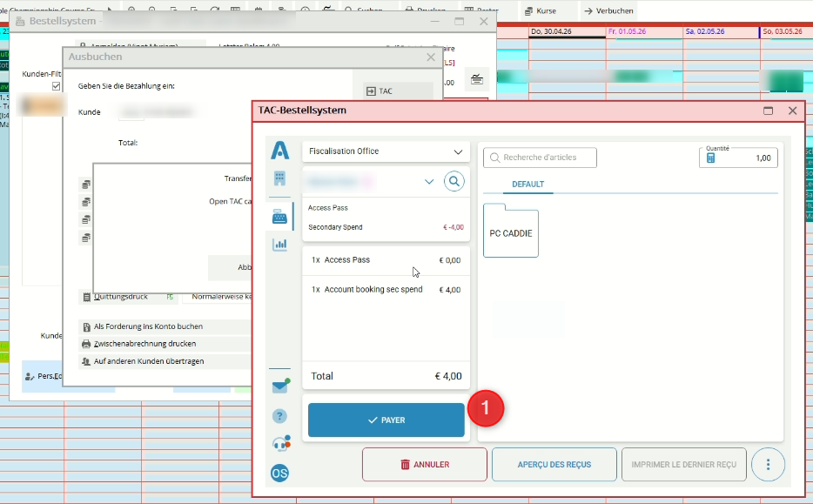The image size is (813, 504).
Task: Open the mail envelope icon
Action: click(279, 386)
